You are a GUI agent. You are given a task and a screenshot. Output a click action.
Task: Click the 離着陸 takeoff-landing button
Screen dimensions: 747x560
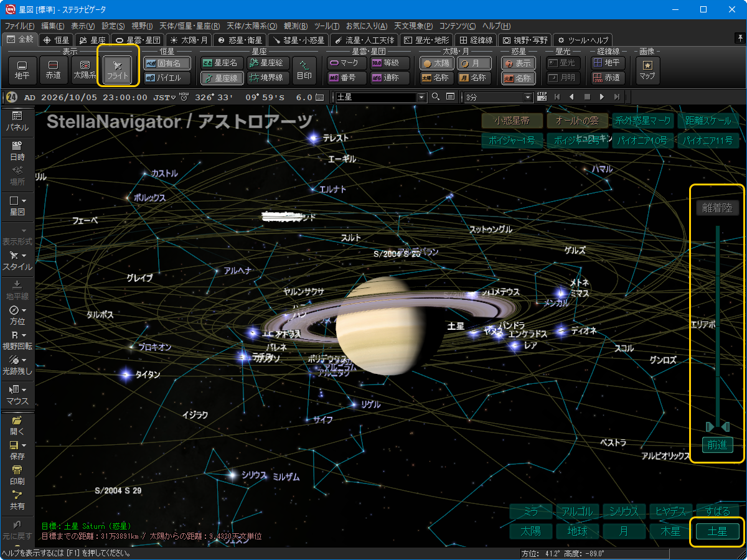(x=717, y=208)
